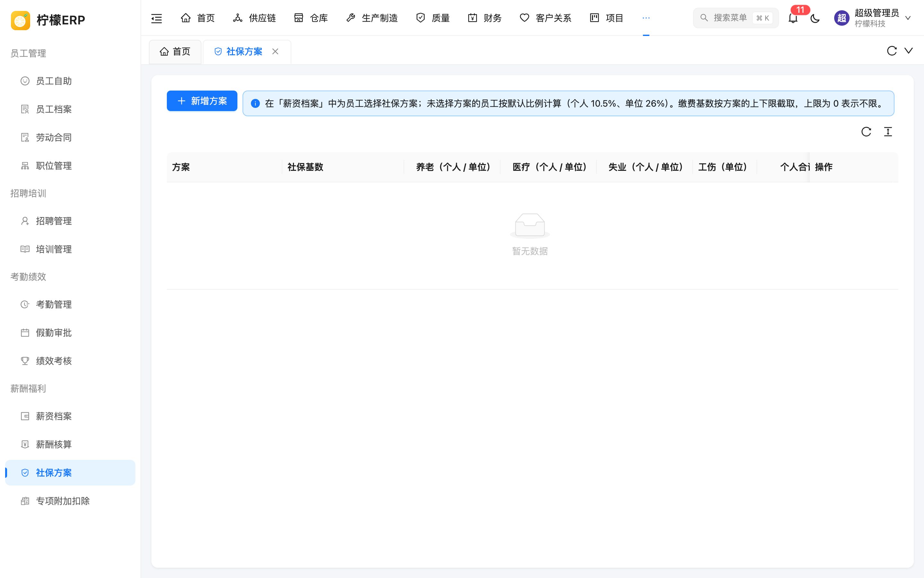924x578 pixels.
Task: Click the user avatar 超
Action: coord(842,18)
